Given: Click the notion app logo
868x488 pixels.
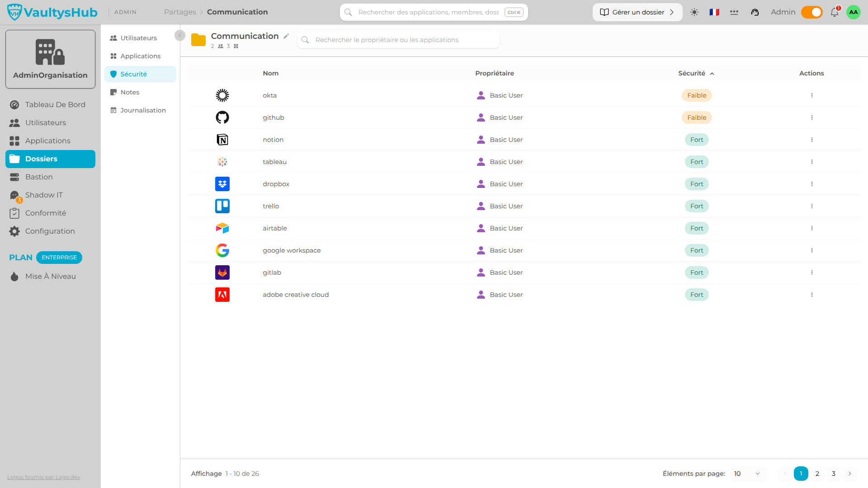Looking at the screenshot, I should point(222,140).
